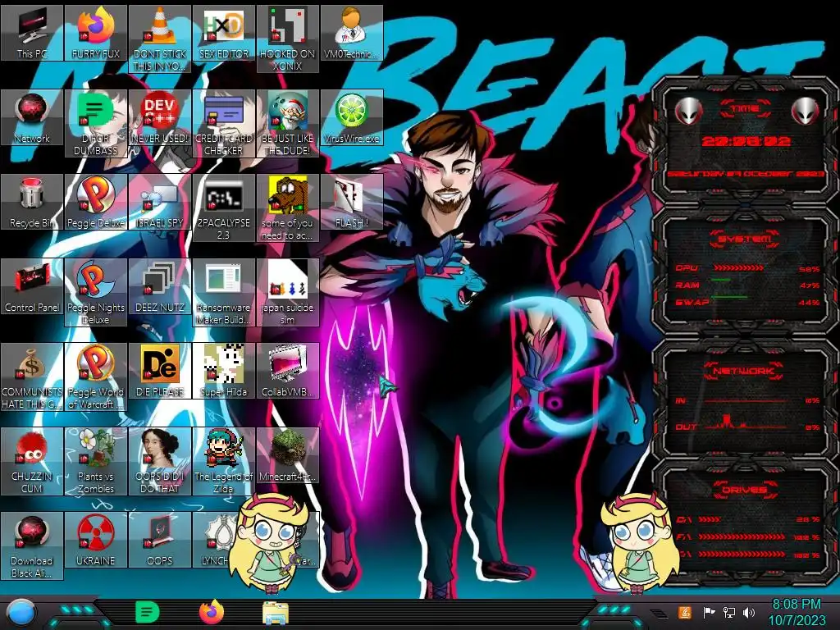The width and height of the screenshot is (840, 630).
Task: Launch Peggle Nights Deluxe
Action: [96, 293]
